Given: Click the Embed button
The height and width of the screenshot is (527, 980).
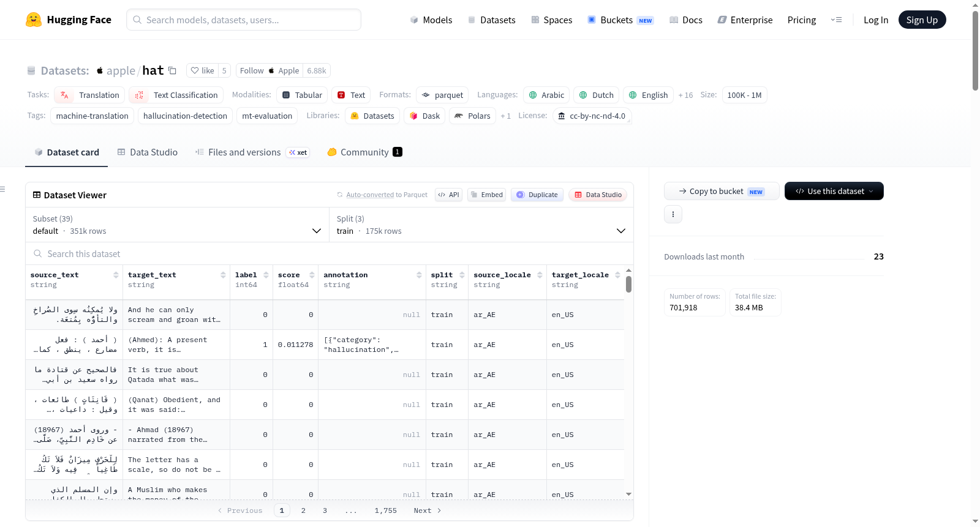Looking at the screenshot, I should pos(486,195).
